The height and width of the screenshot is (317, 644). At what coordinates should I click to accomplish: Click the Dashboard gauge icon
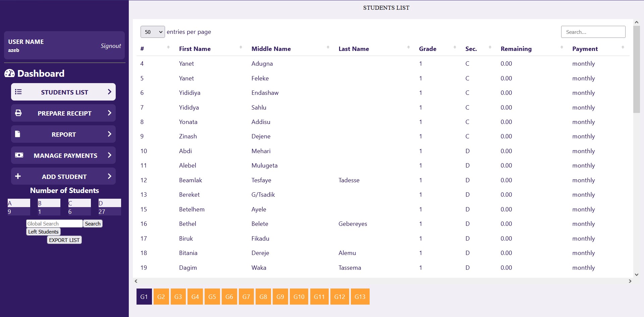click(x=9, y=73)
